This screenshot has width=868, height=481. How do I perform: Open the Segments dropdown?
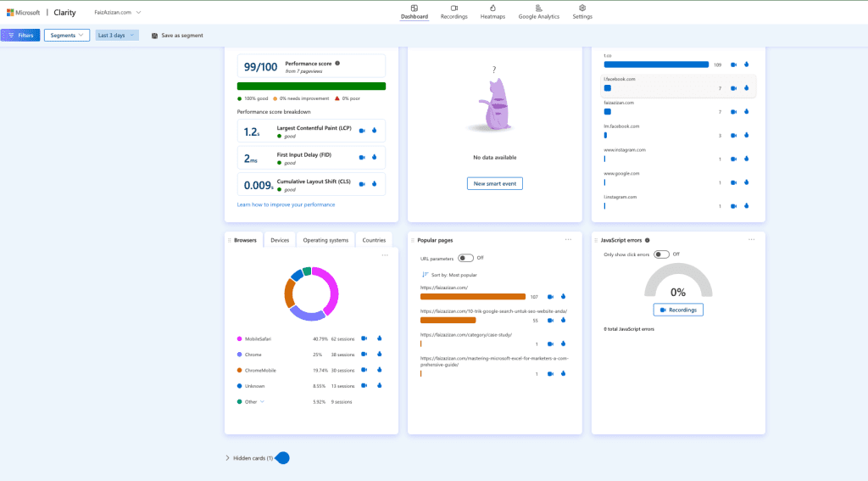pos(67,36)
